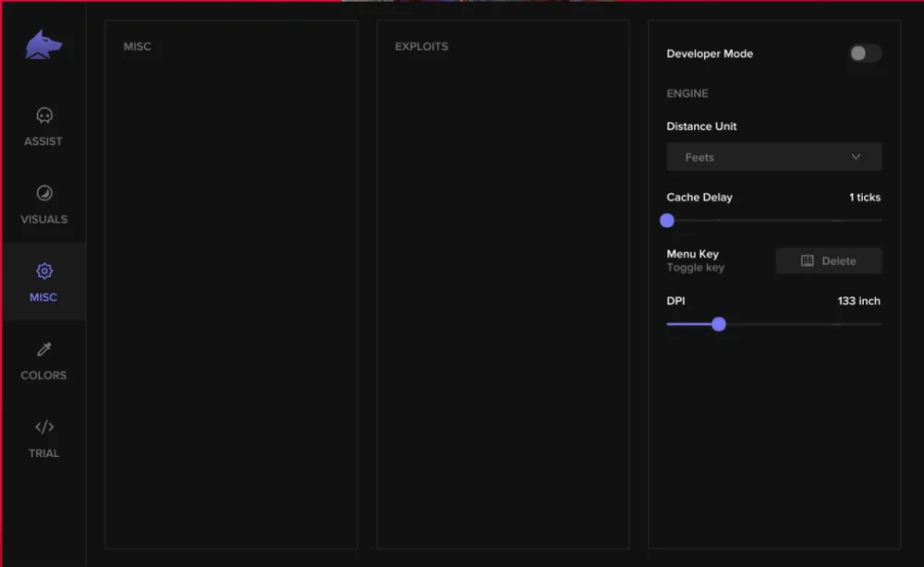Click the wolf logo at sidebar top

(x=43, y=44)
